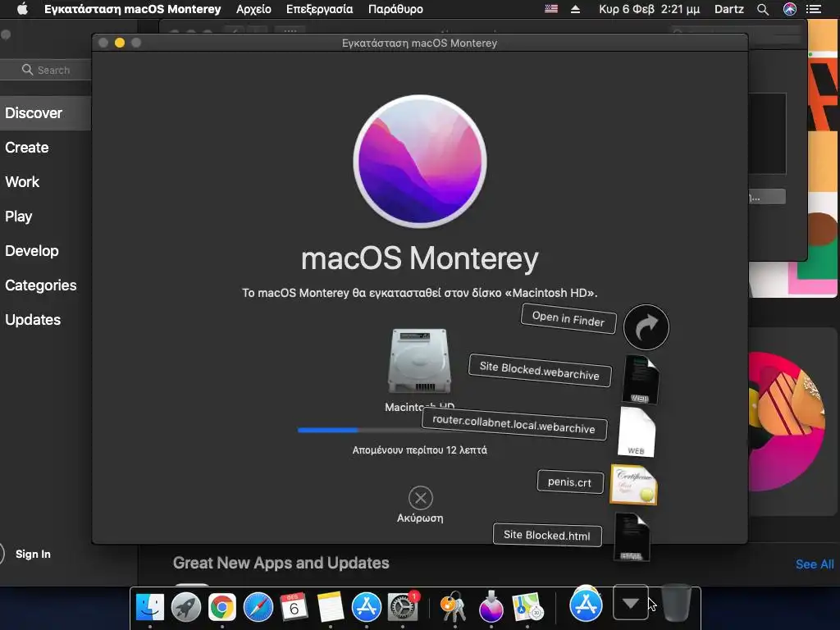Open Launchpad from the Dock
Screen dimensions: 840x630
(x=186, y=608)
